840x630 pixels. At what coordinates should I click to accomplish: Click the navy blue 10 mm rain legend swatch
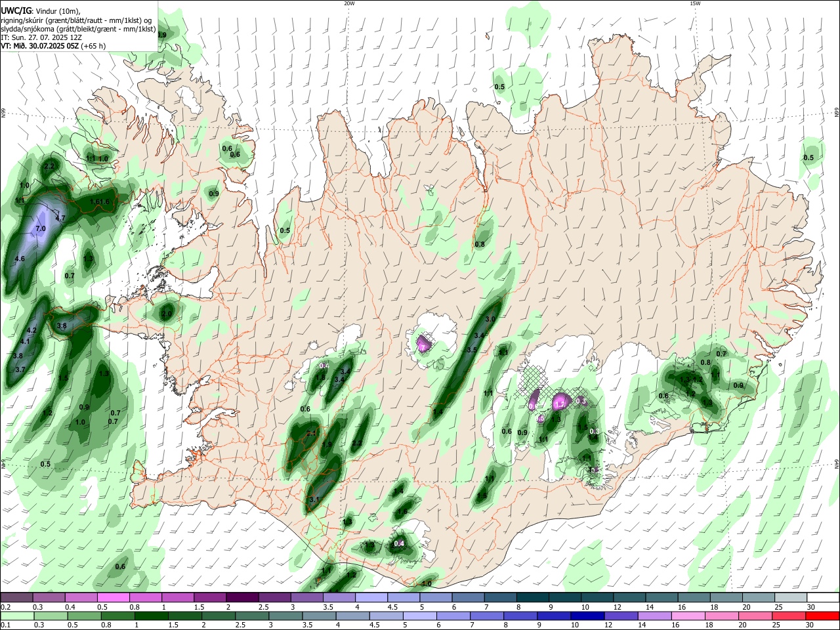[x=586, y=616]
